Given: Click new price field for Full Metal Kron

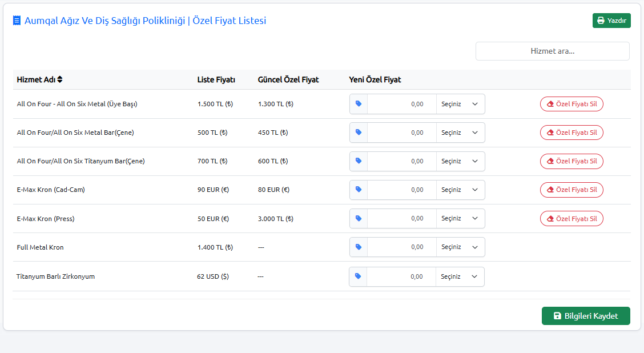Looking at the screenshot, I should [x=402, y=247].
